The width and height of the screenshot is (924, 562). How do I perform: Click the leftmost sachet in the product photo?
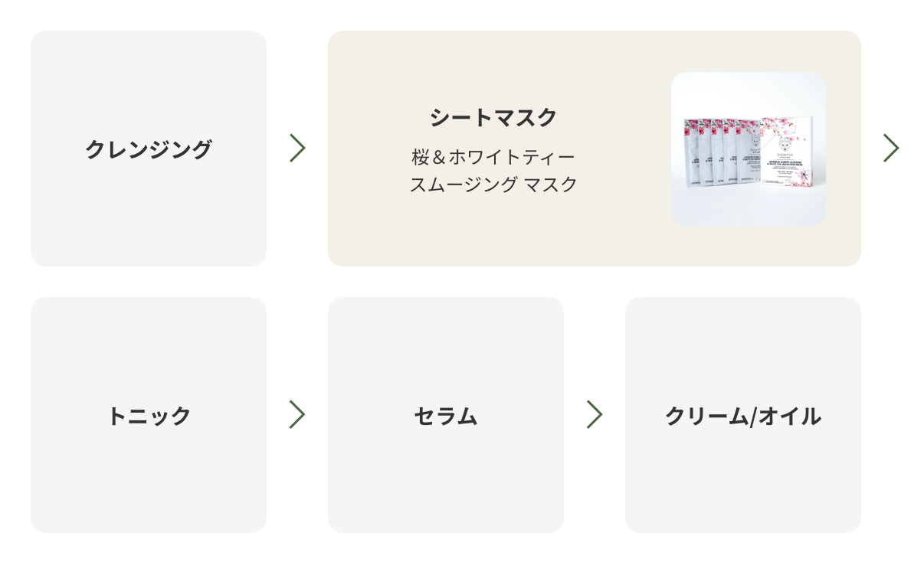pyautogui.click(x=691, y=153)
